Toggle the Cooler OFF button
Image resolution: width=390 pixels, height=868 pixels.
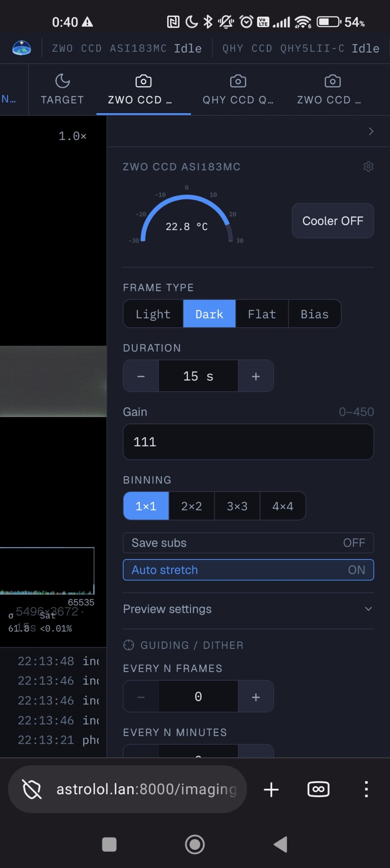(x=333, y=221)
